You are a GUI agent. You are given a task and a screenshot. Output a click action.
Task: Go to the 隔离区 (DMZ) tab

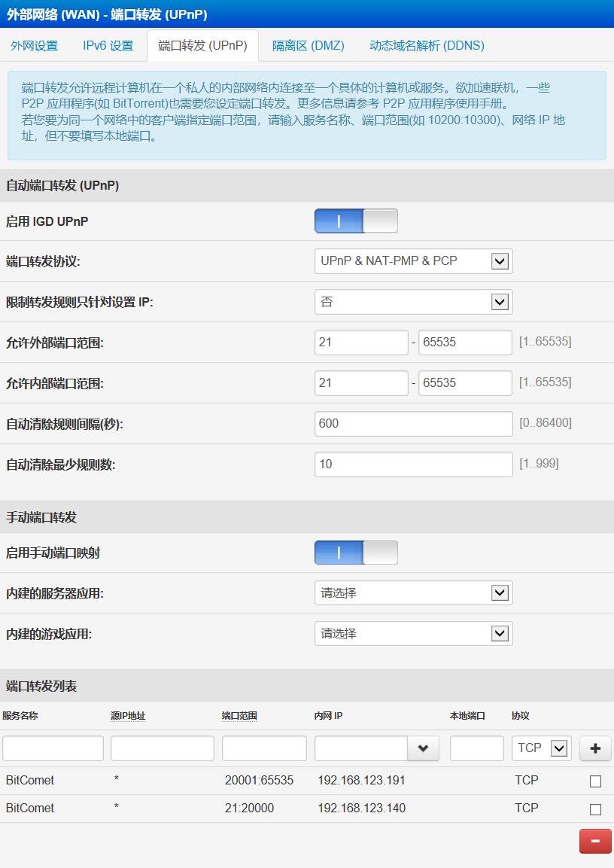click(x=308, y=46)
